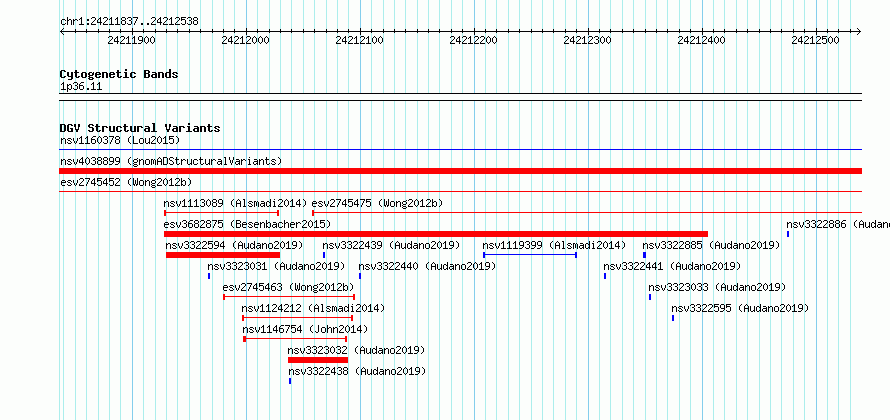The height and width of the screenshot is (420, 890).
Task: Click the nsv3322595 (Audano2019) label
Action: pos(740,308)
